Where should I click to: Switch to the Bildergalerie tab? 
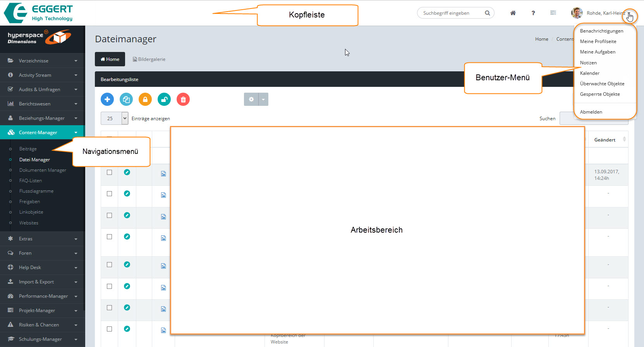tap(149, 59)
